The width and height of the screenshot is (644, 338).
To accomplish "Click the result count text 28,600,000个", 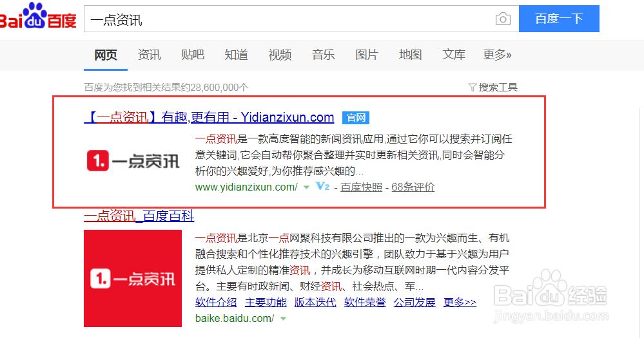I will click(x=219, y=88).
